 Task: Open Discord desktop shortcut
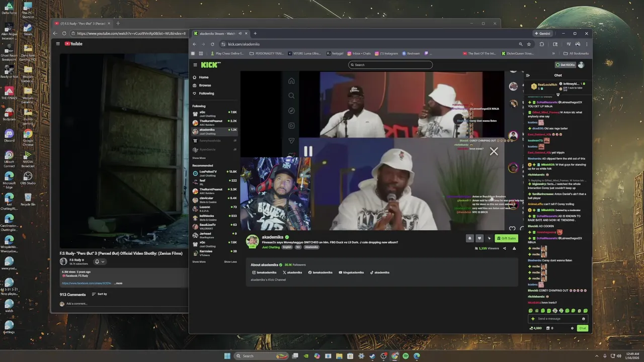[x=9, y=135]
